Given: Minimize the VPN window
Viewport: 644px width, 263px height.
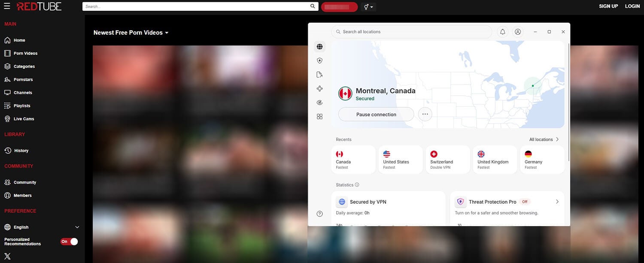Looking at the screenshot, I should (x=535, y=32).
